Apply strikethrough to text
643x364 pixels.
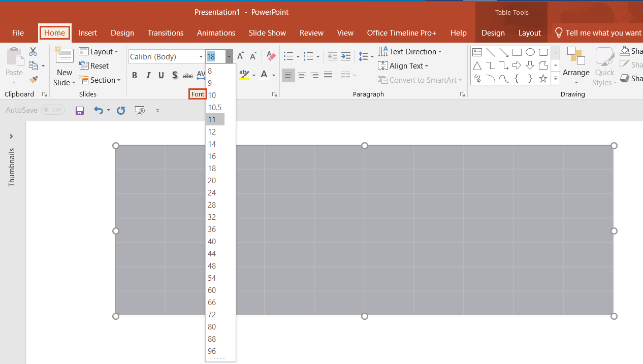187,75
